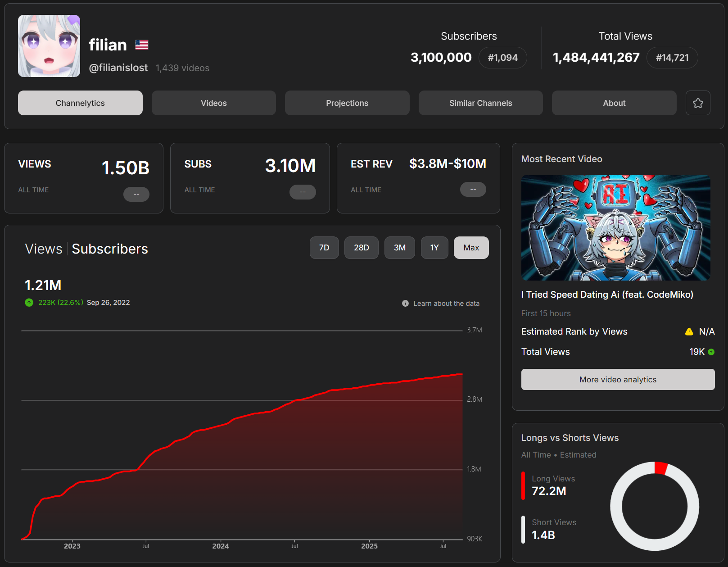Set chart range to 7D
The height and width of the screenshot is (567, 728).
(324, 248)
